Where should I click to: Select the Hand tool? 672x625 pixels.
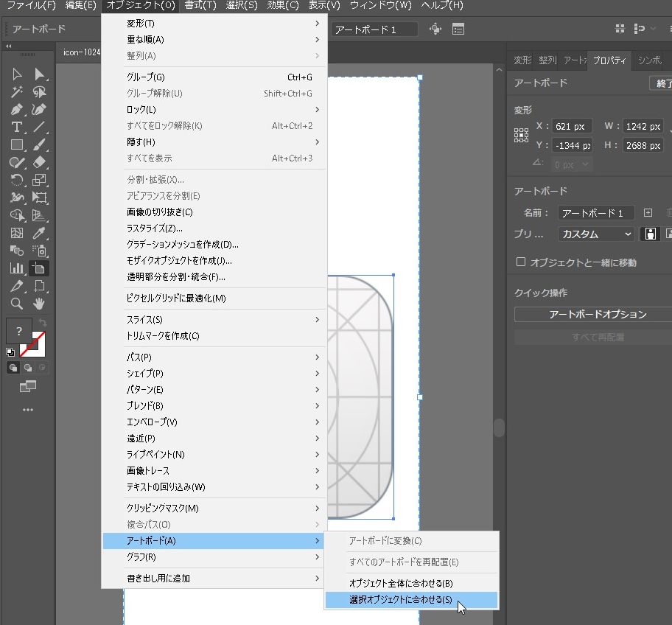pos(39,304)
